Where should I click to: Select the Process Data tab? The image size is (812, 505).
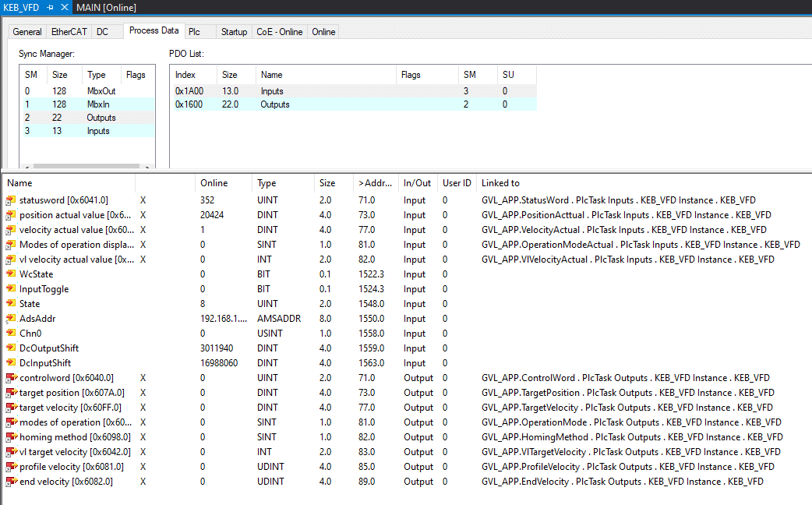click(x=154, y=30)
